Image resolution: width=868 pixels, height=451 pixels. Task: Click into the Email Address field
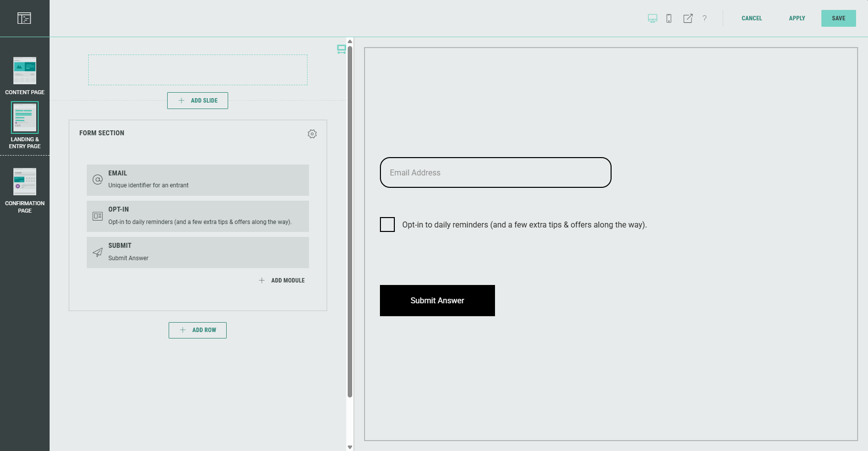point(495,172)
